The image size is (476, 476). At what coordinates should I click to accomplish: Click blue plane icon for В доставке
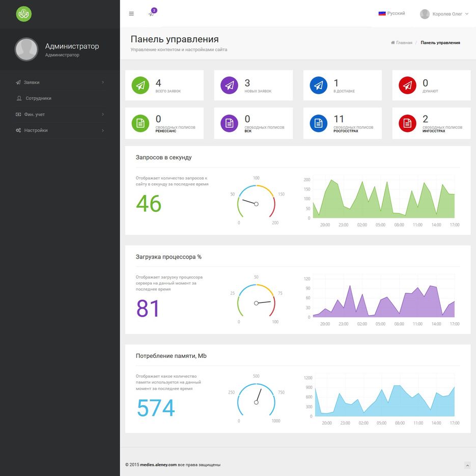[319, 86]
